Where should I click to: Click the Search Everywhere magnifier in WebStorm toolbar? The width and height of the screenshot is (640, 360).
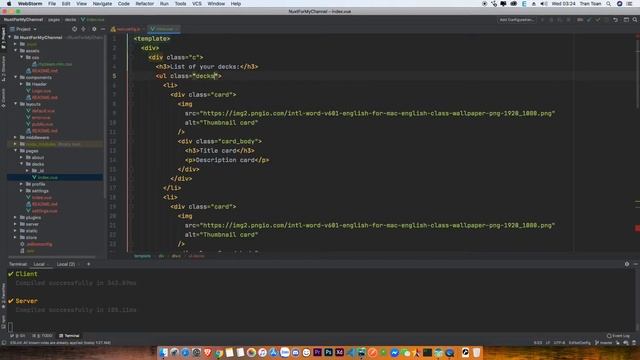(x=635, y=20)
